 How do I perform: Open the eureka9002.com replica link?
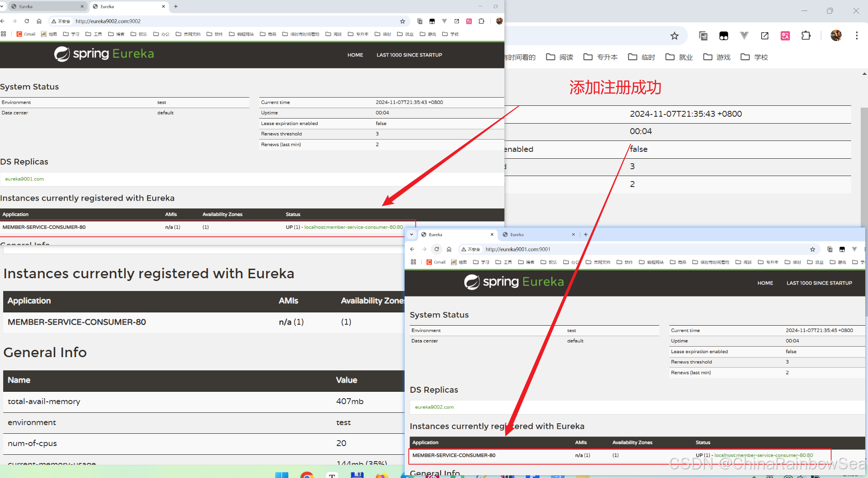(x=434, y=407)
